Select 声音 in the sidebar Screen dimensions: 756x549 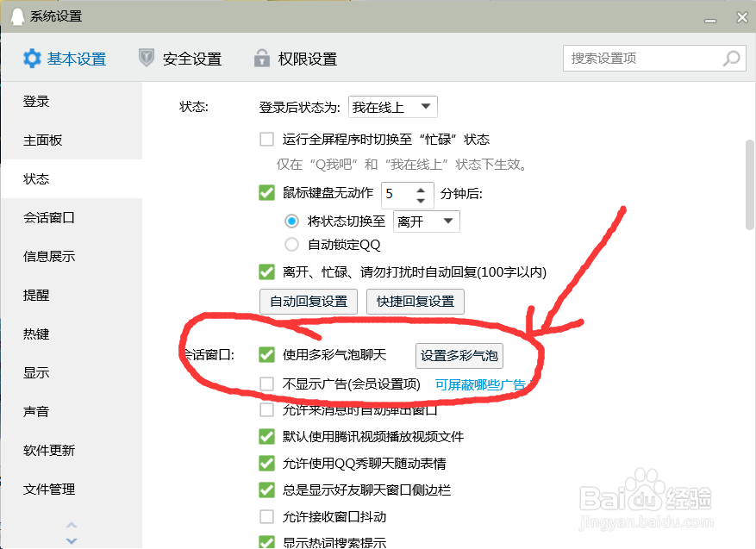[x=72, y=412]
